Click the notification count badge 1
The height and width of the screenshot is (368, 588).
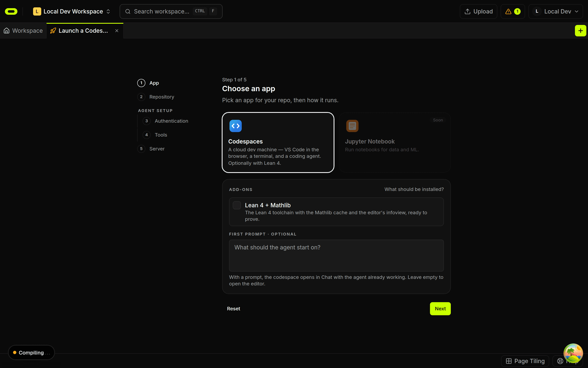(x=517, y=11)
